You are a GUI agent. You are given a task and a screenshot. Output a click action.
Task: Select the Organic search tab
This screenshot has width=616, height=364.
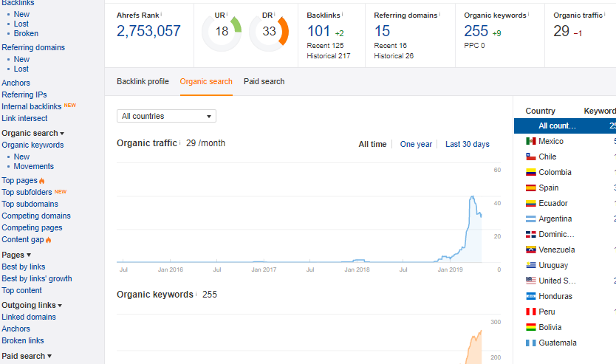coord(206,81)
